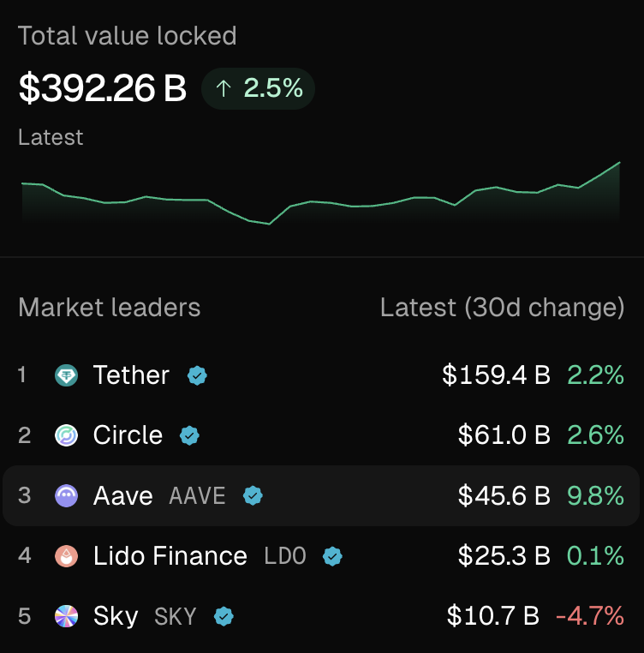Viewport: 644px width, 653px height.
Task: Click Sky's blue verified badge
Action: point(224,616)
